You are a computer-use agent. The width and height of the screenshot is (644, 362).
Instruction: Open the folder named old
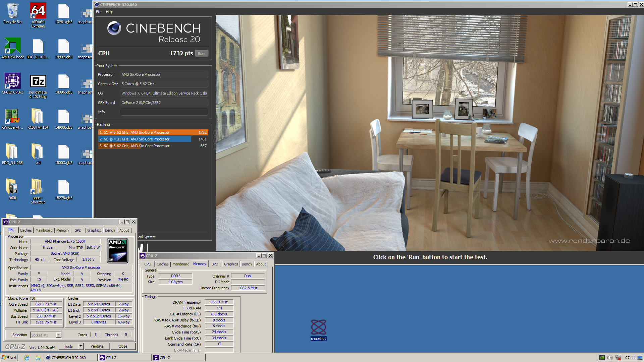[38, 154]
